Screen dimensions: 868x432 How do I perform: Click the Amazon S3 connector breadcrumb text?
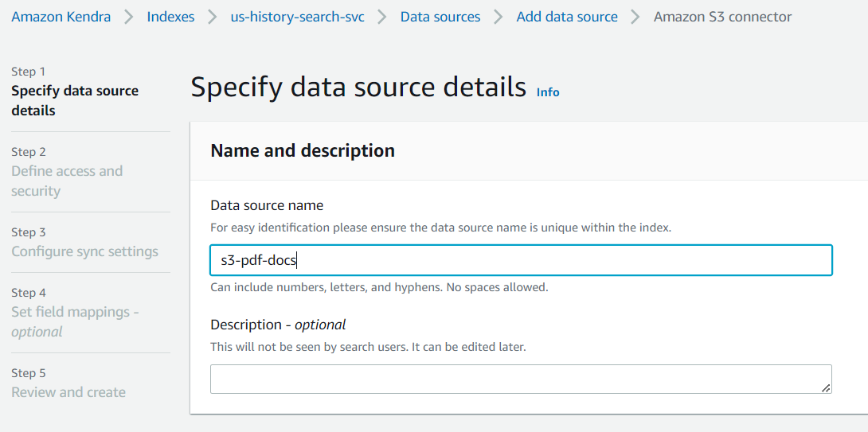pos(722,18)
